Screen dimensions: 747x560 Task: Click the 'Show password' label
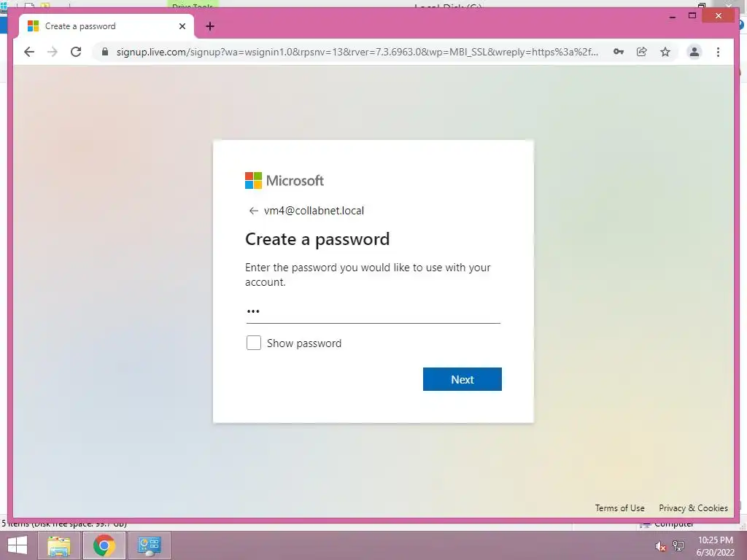pos(304,343)
